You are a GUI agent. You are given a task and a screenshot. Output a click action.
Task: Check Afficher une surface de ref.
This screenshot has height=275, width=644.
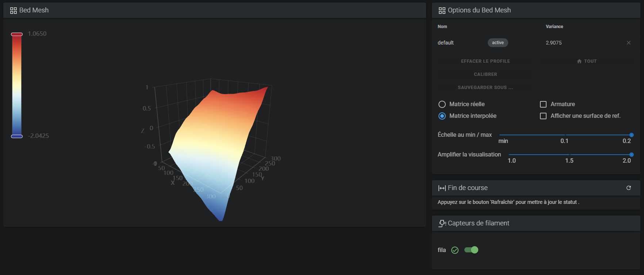pos(543,116)
